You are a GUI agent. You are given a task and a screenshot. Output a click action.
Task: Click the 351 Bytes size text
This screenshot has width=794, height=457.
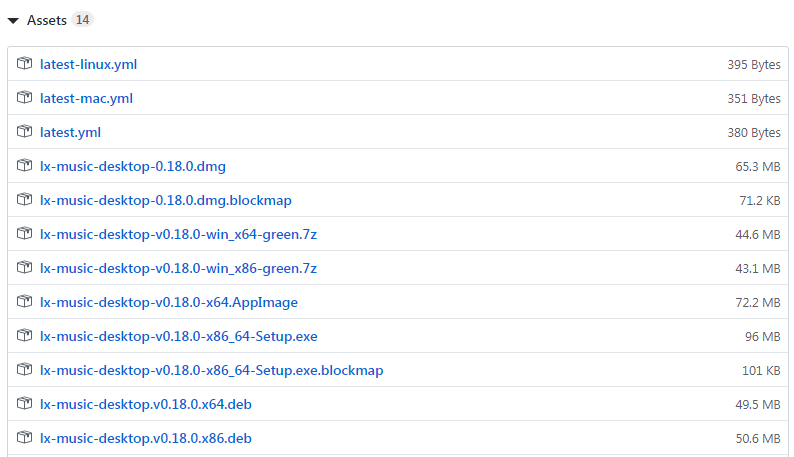coord(754,99)
